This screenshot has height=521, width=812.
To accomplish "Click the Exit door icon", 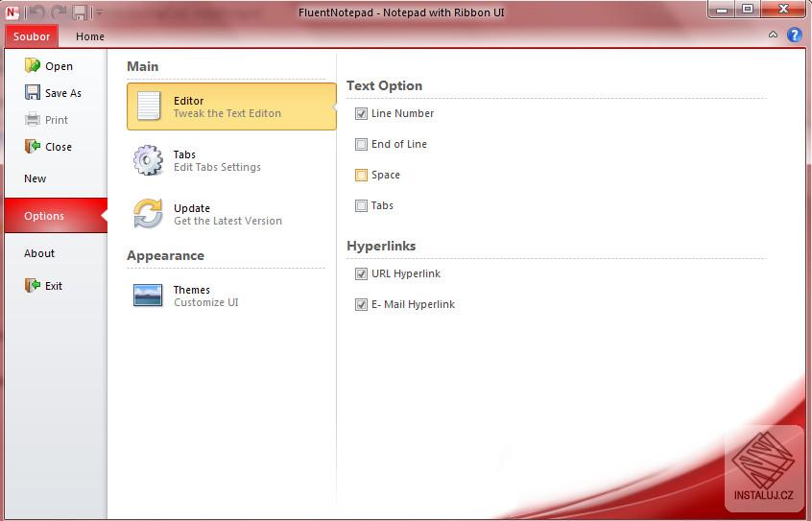I will 33,285.
